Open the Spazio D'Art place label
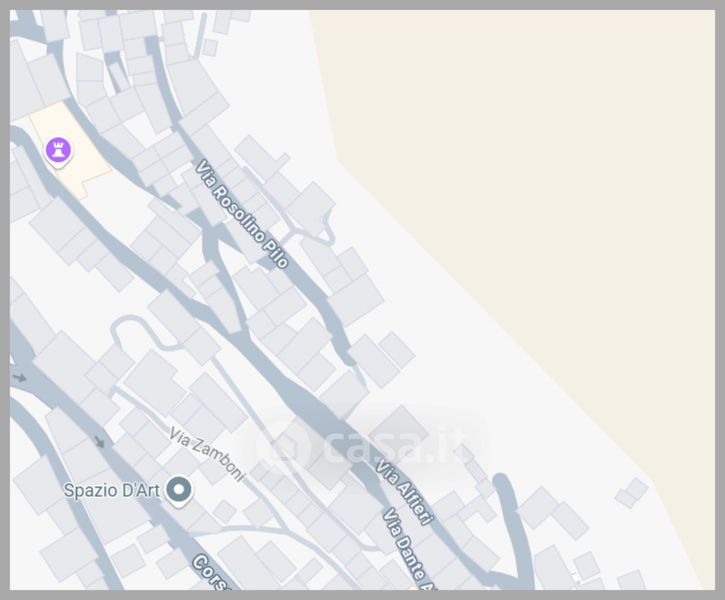The image size is (725, 600). click(x=111, y=490)
